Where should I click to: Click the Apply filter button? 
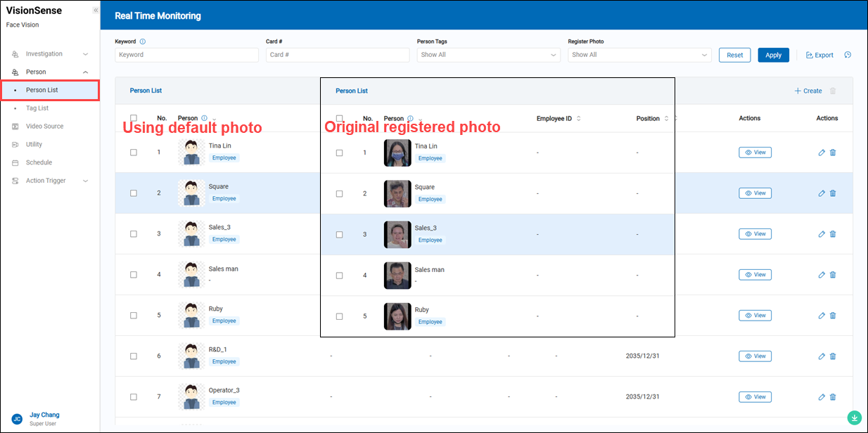(x=773, y=55)
